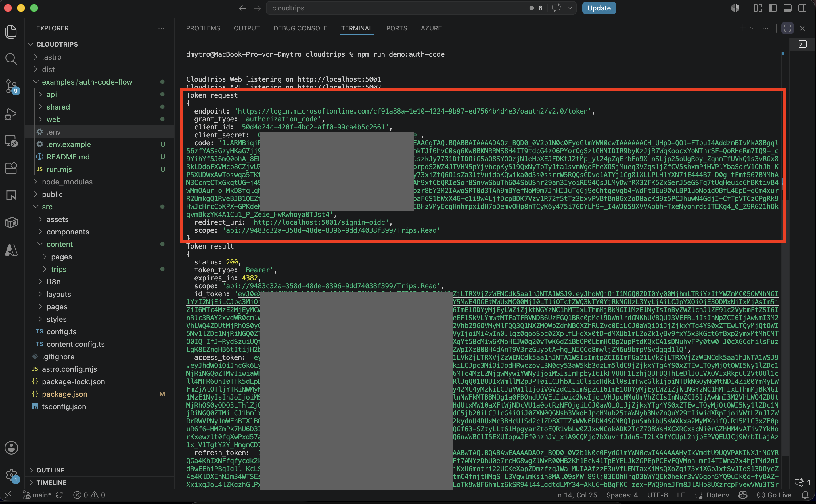Open the Azure view in activity bar
The image size is (816, 504).
coord(11,250)
